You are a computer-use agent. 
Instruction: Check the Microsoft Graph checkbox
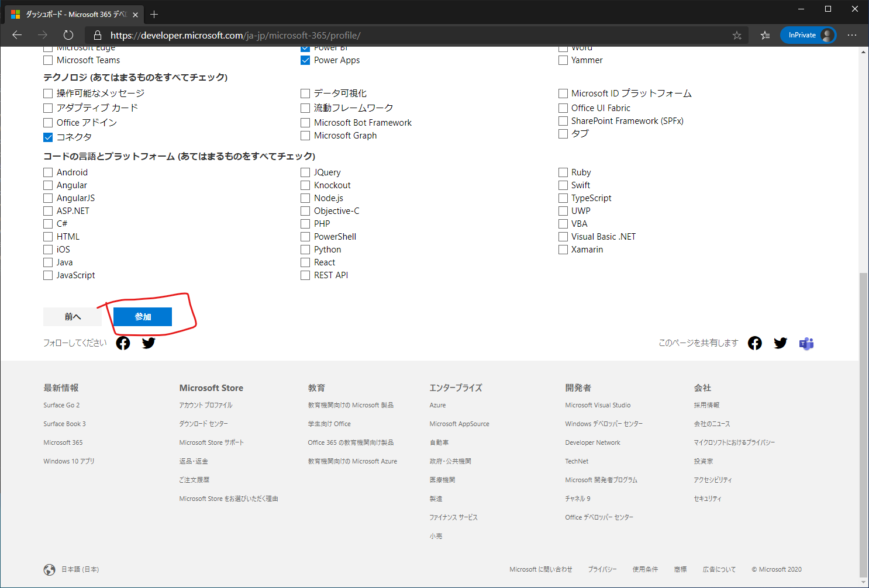click(x=305, y=136)
